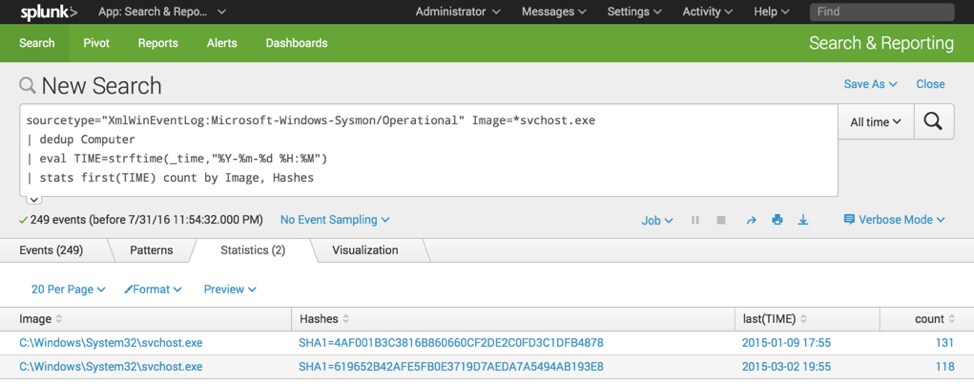This screenshot has height=389, width=974.
Task: Open Alerts in navigation bar
Action: click(x=222, y=43)
